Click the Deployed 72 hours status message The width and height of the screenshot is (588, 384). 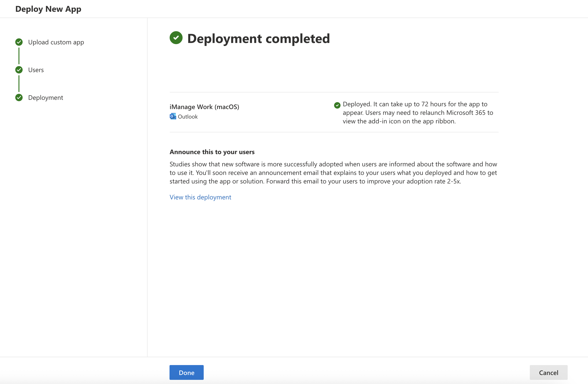click(x=418, y=113)
